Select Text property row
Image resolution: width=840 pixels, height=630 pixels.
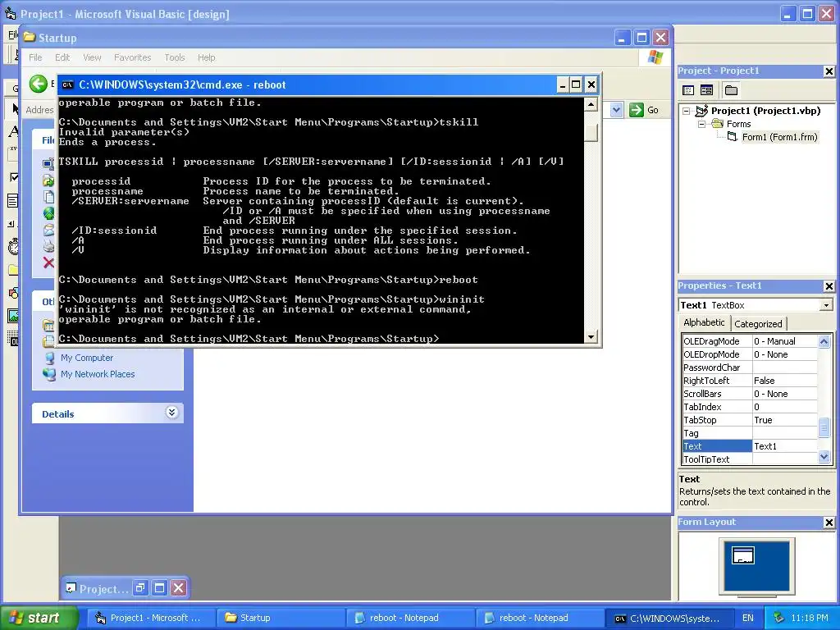[750, 446]
